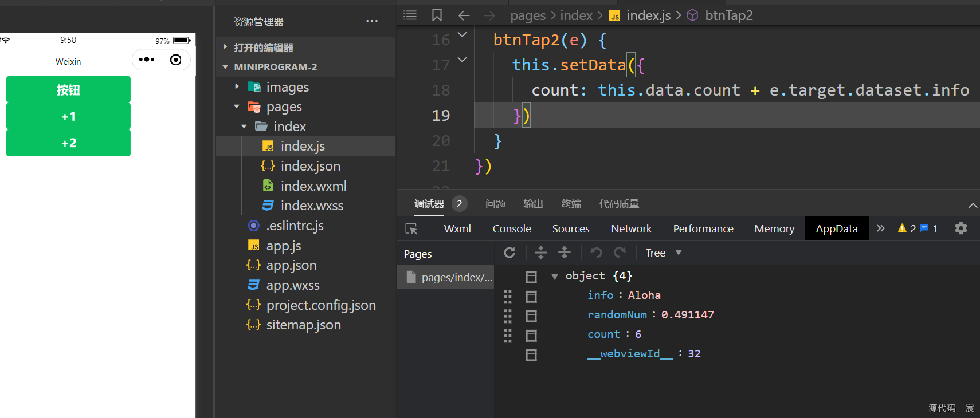Go forward with the right arrow
The width and height of the screenshot is (980, 418).
(489, 15)
